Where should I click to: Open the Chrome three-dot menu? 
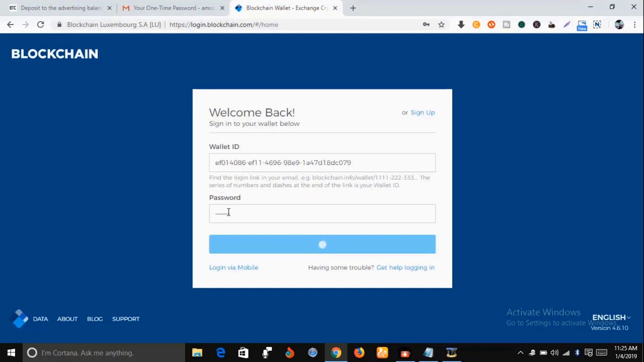[634, 24]
